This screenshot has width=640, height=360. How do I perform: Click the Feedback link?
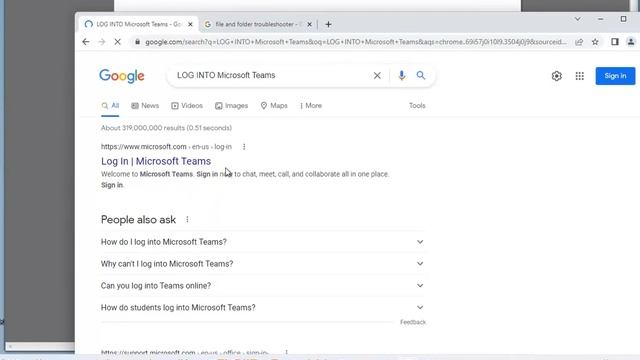pyautogui.click(x=413, y=322)
